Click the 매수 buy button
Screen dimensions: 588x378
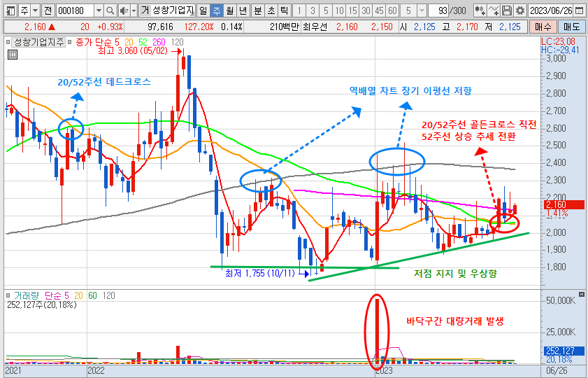pyautogui.click(x=543, y=27)
